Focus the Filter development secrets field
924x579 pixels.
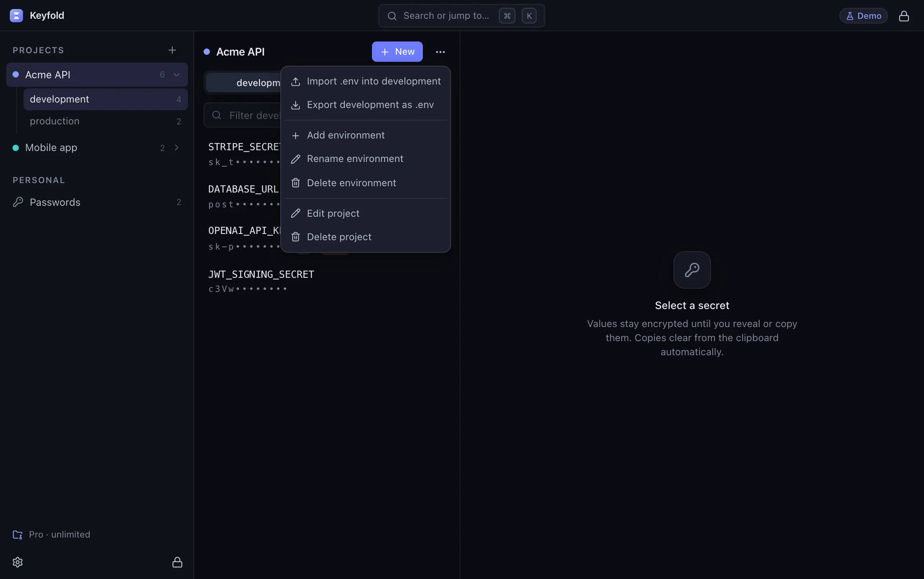242,115
